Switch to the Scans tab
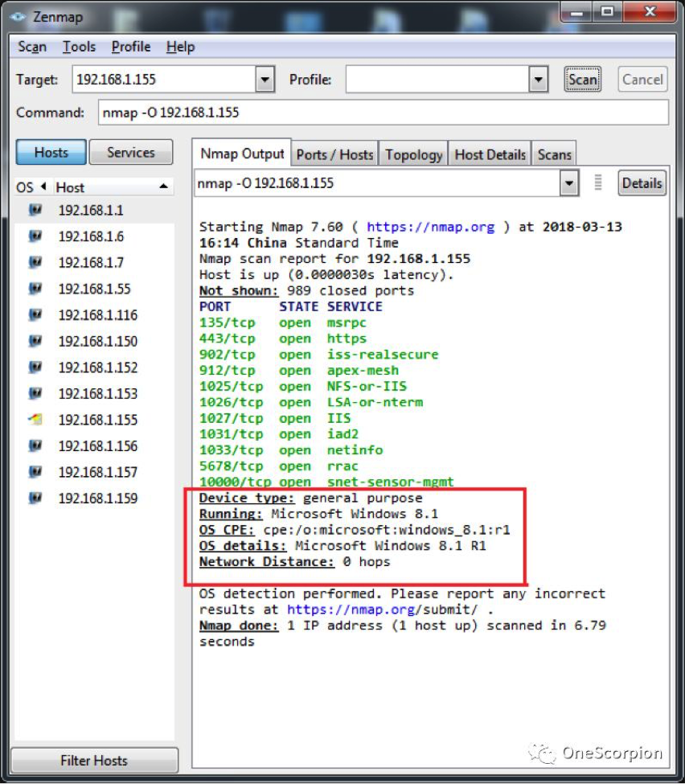Image resolution: width=685 pixels, height=784 pixels. point(554,154)
